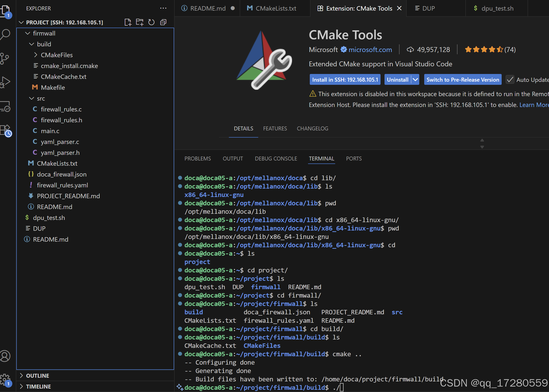The height and width of the screenshot is (392, 549).
Task: Collapse the PROJECT root folder
Action: pos(21,22)
